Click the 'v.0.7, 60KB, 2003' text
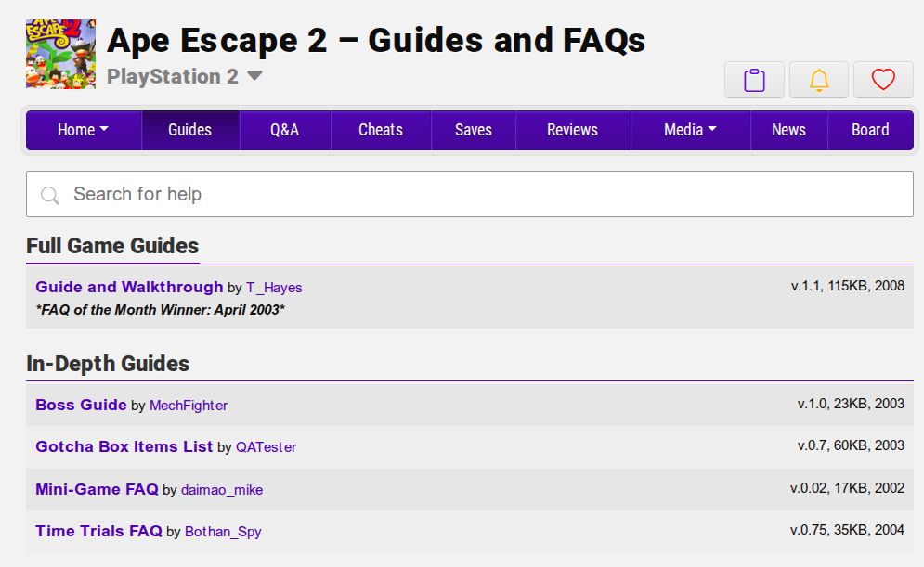 851,445
